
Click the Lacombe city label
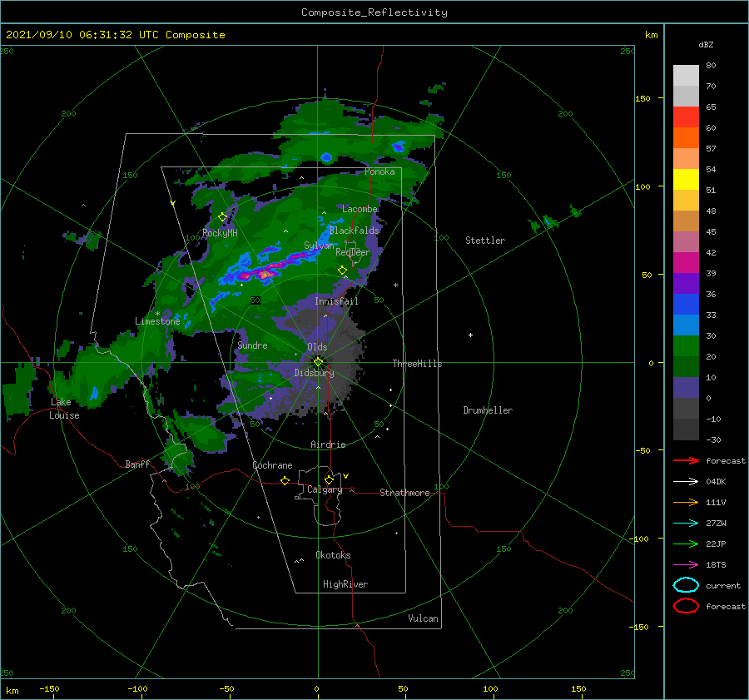click(360, 209)
